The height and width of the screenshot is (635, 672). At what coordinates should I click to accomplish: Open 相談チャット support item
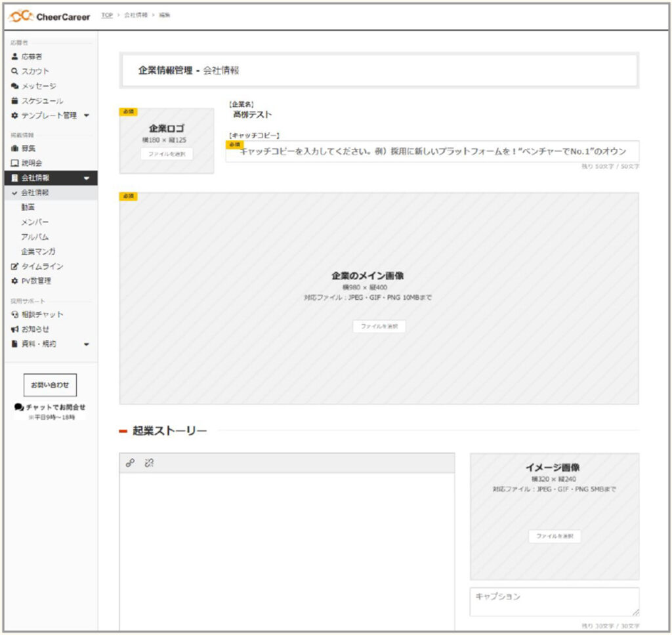pos(42,314)
